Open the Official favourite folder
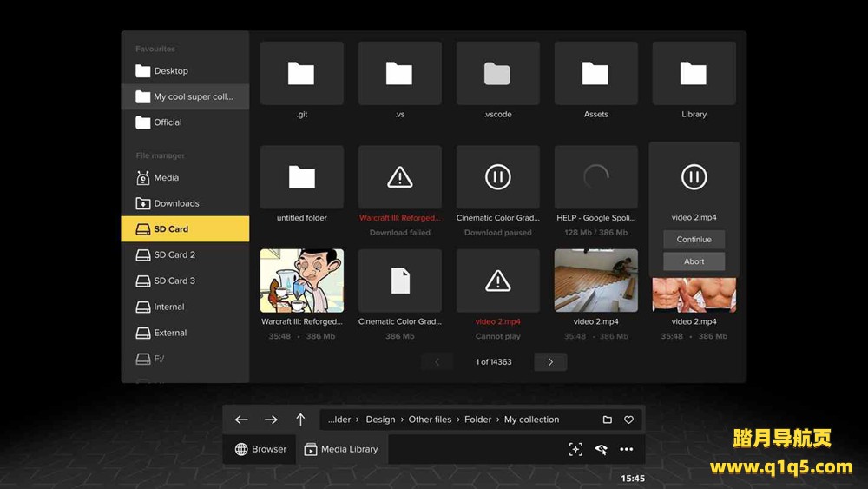 coord(185,122)
